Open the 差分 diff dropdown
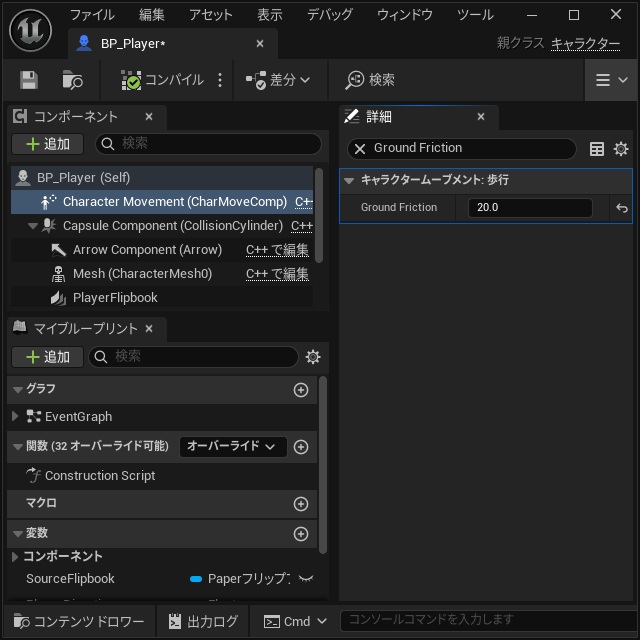This screenshot has height=640, width=640. (x=278, y=80)
